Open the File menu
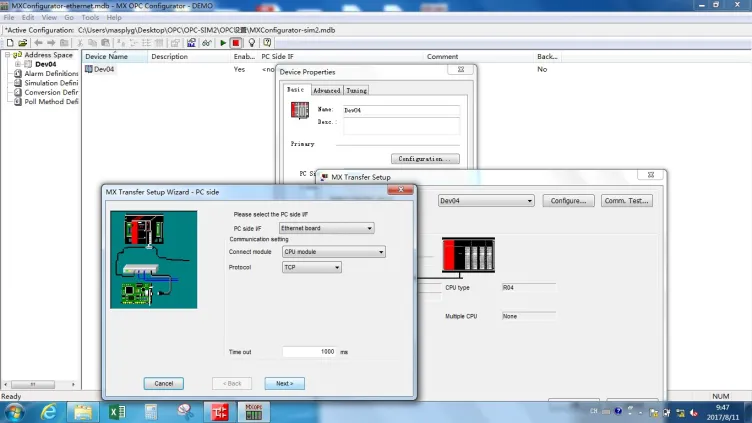This screenshot has width=752, height=423. (x=9, y=17)
